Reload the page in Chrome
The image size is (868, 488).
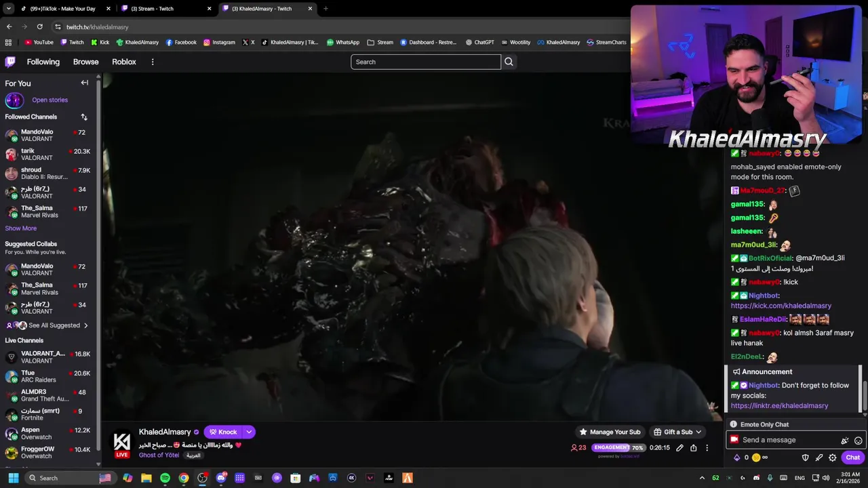39,26
